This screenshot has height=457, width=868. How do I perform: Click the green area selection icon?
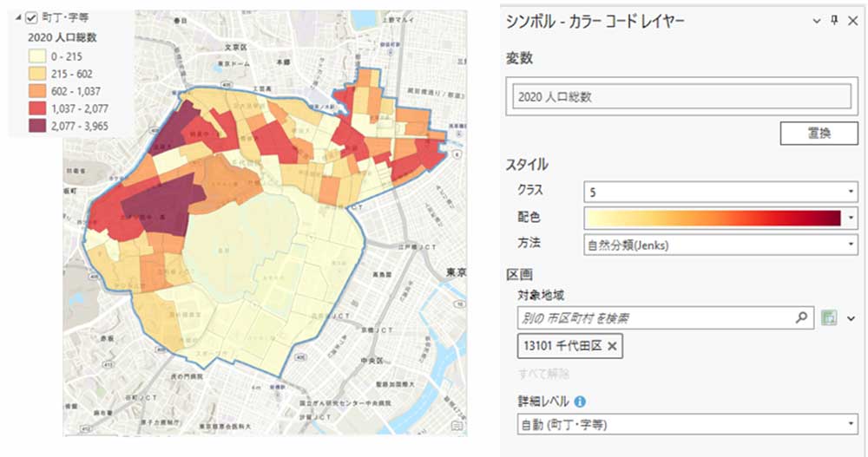coord(830,318)
